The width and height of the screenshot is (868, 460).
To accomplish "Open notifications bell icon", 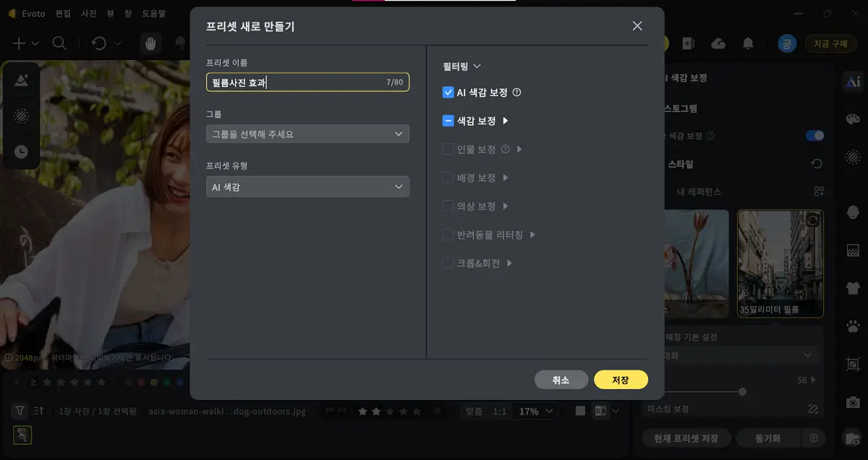I will 748,43.
